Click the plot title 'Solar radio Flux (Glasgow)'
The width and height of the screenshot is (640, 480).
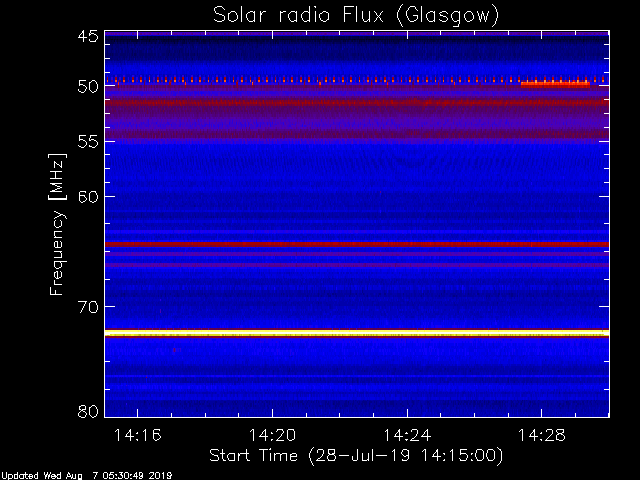[356, 16]
